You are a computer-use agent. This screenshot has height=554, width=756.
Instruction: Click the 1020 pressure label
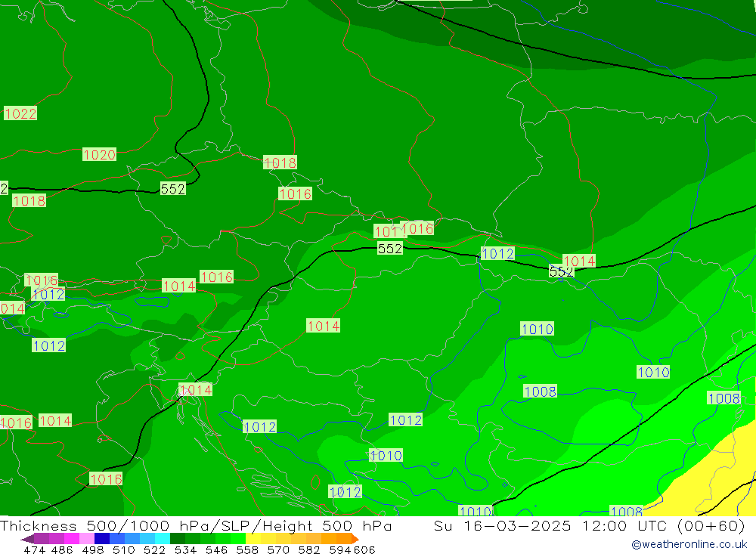99,154
